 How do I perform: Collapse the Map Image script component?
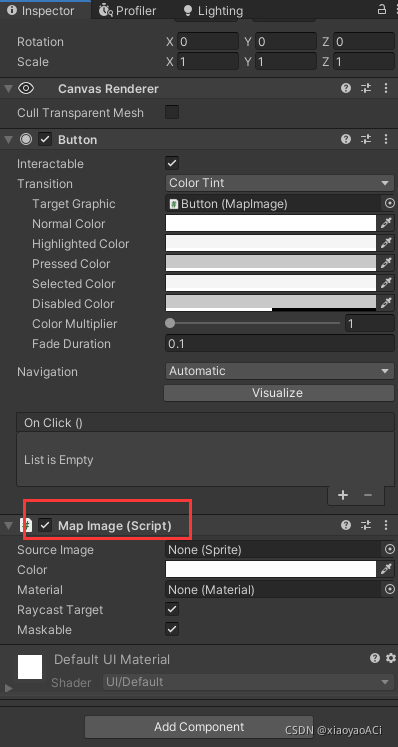pos(8,525)
